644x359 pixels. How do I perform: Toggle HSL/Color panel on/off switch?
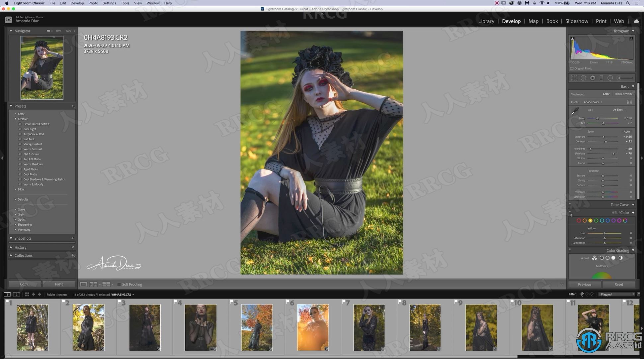570,212
